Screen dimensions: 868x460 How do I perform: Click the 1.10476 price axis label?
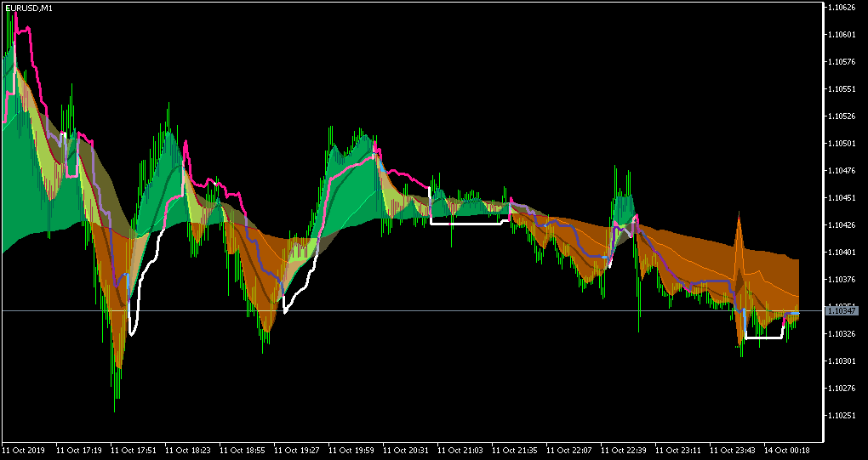842,170
